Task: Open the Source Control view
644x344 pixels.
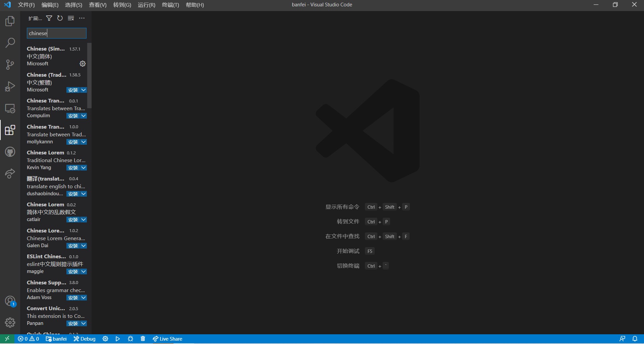Action: pos(10,64)
